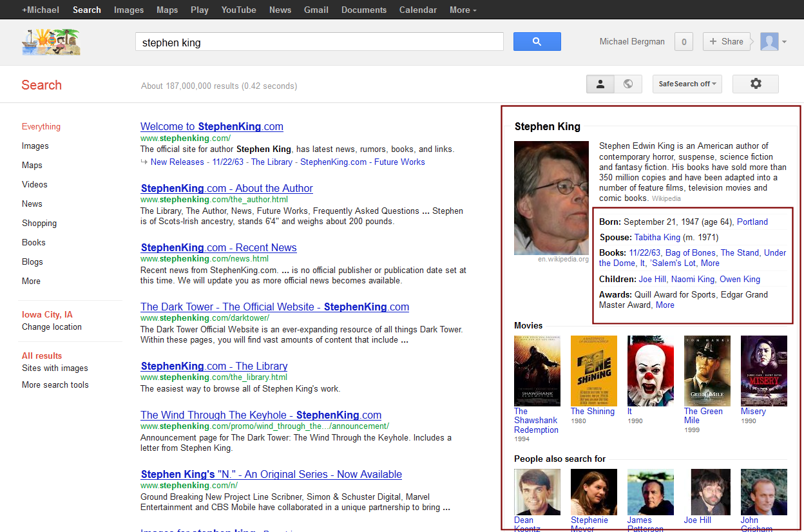Click the profile avatar picture
804x532 pixels.
(x=769, y=42)
